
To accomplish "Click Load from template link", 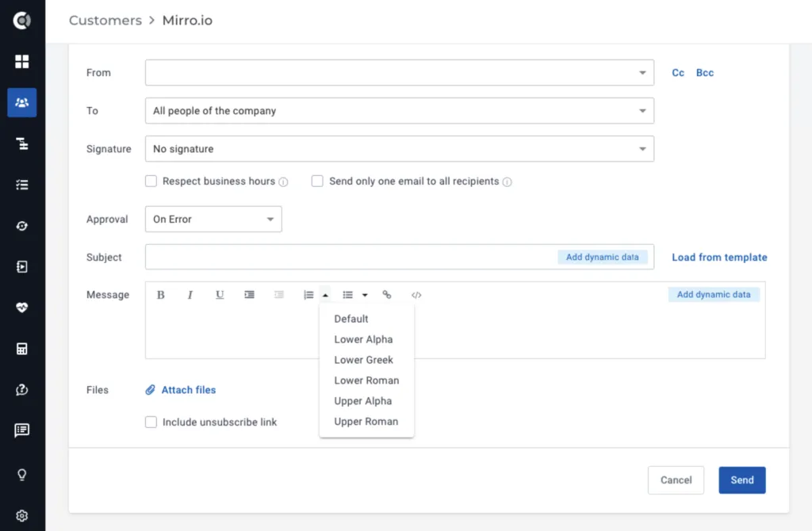I will 719,258.
